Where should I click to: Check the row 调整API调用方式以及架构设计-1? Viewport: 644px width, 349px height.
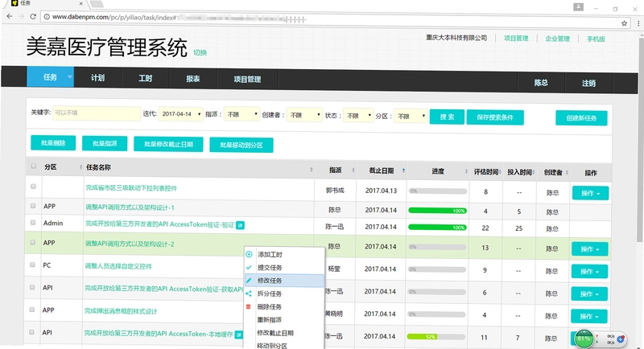33,206
